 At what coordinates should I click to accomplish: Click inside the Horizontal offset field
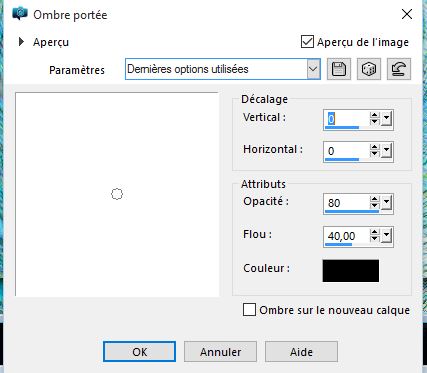tap(347, 151)
